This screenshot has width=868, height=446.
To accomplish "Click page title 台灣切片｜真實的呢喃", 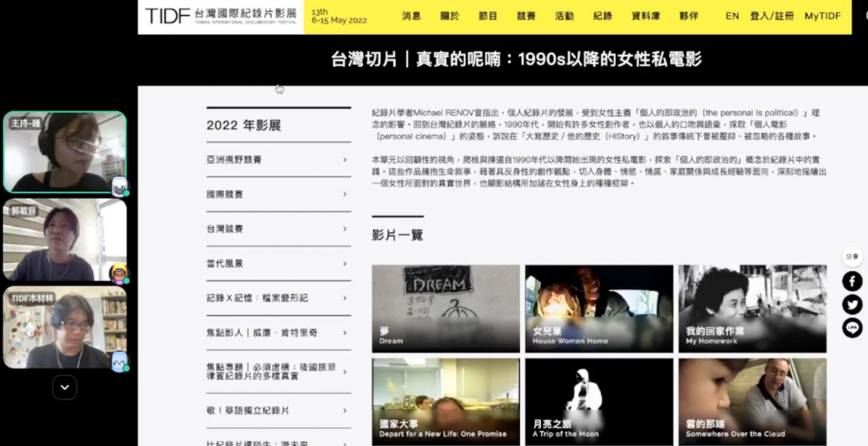I will [516, 59].
